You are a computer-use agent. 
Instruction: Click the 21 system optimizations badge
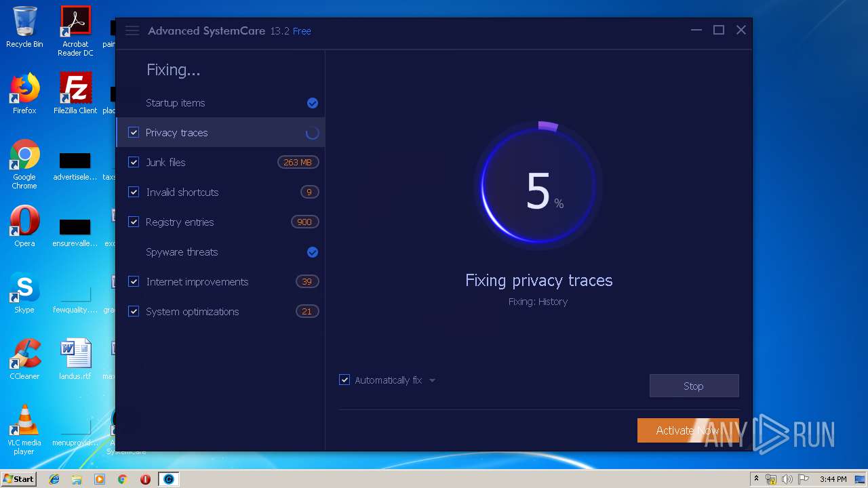(307, 312)
